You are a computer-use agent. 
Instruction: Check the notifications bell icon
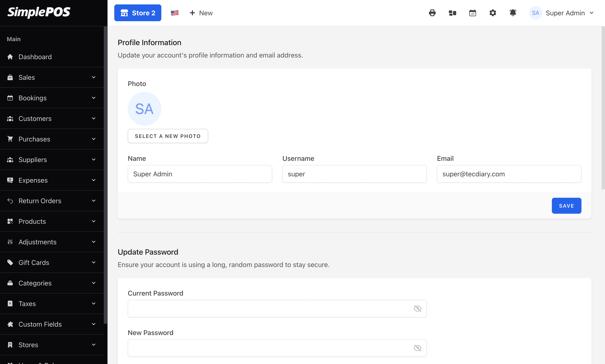tap(513, 13)
